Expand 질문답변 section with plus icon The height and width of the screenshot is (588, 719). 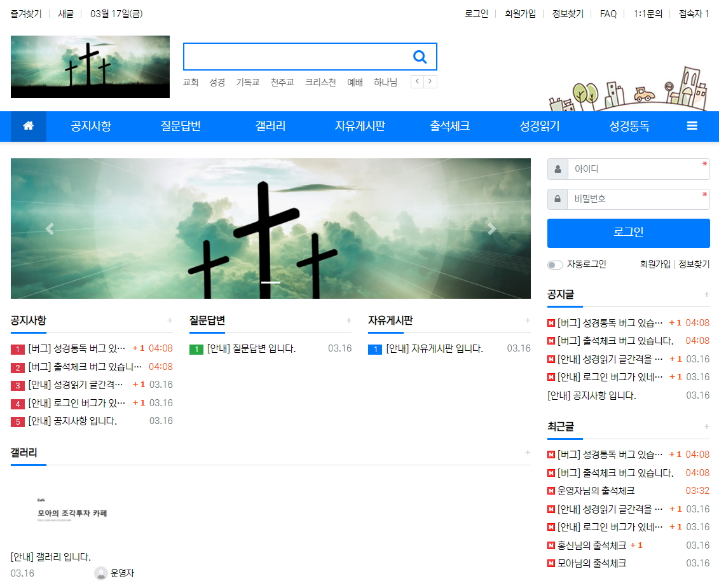(348, 320)
